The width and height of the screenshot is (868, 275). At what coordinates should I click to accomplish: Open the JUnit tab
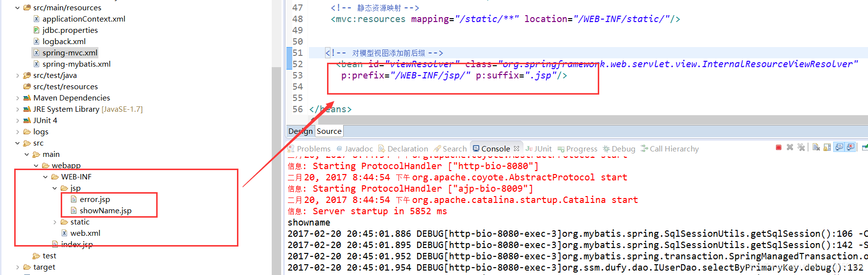539,149
